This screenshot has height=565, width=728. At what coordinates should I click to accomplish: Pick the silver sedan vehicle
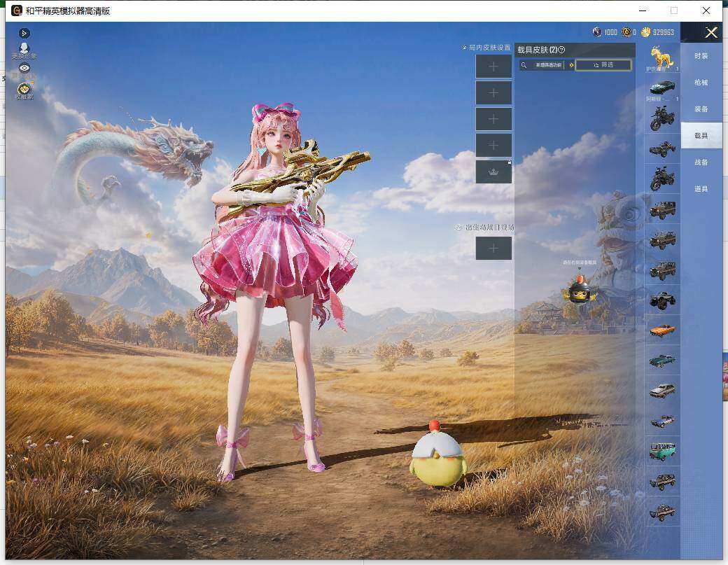[662, 391]
